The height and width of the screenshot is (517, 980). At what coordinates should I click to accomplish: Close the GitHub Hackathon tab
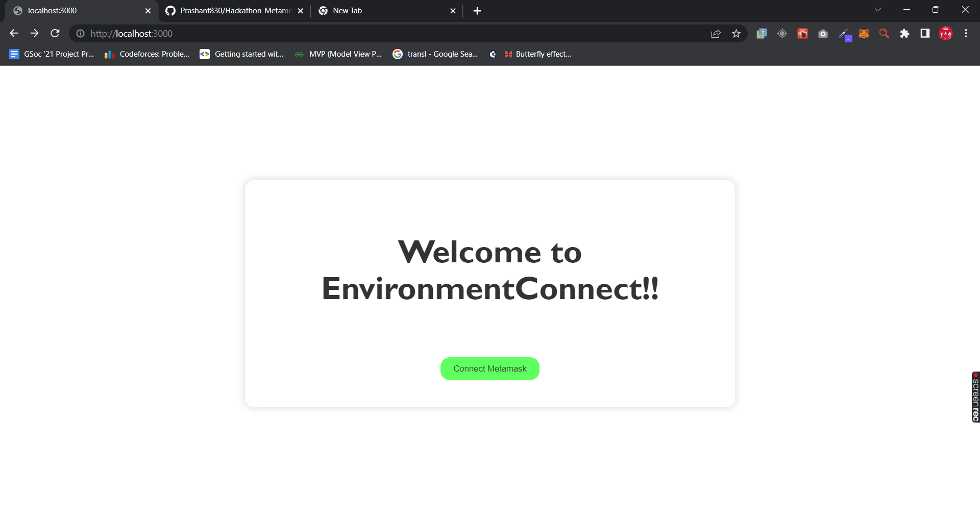click(301, 11)
